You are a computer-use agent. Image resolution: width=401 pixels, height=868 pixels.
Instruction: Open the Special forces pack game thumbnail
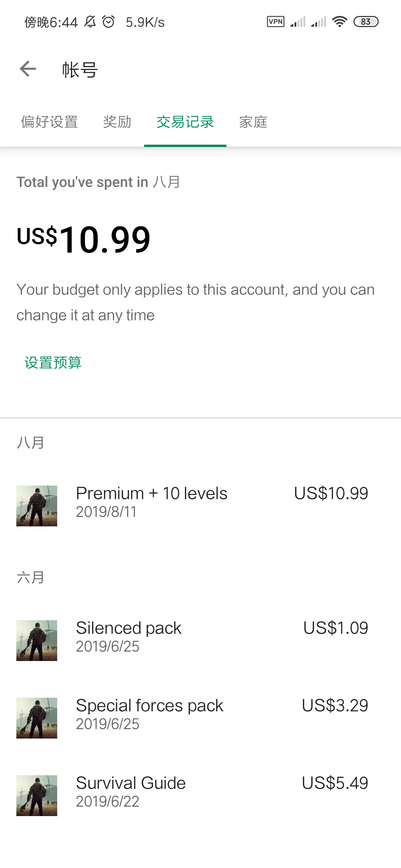[37, 718]
